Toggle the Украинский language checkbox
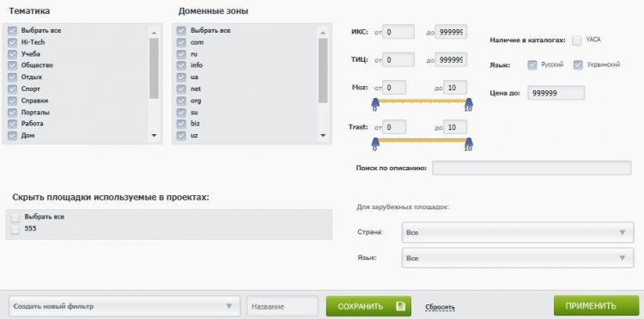The image size is (644, 319). (578, 65)
